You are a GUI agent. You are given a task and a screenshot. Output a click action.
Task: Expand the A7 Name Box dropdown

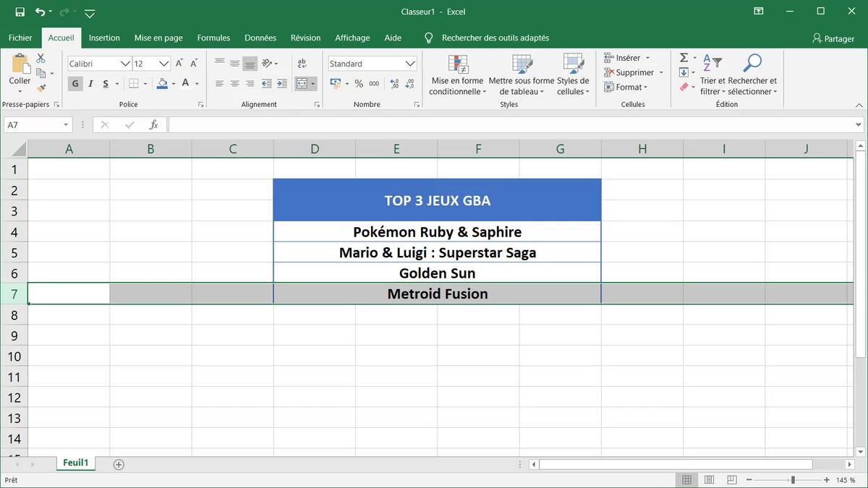[x=66, y=125]
